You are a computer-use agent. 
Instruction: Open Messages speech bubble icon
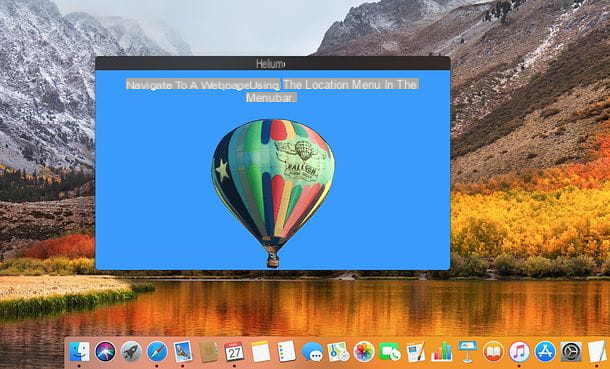click(312, 352)
